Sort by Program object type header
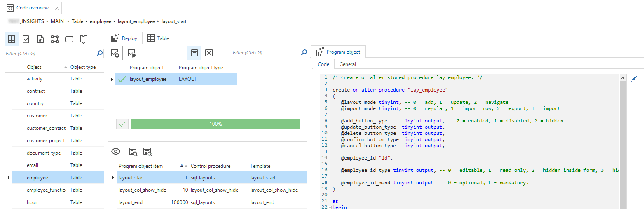 [x=201, y=68]
